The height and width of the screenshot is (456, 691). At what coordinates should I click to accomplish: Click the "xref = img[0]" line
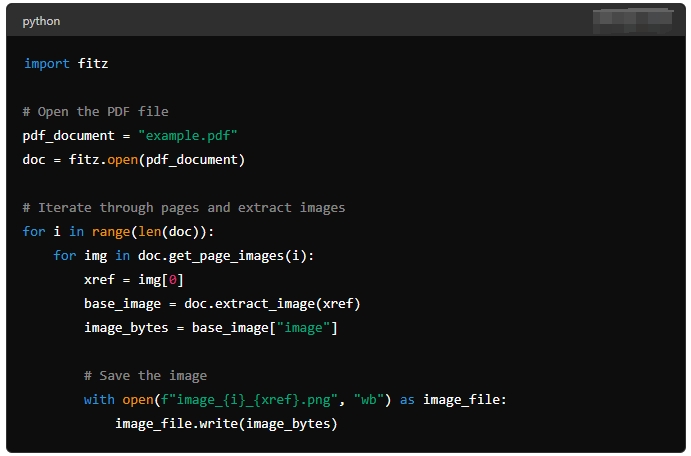(134, 280)
